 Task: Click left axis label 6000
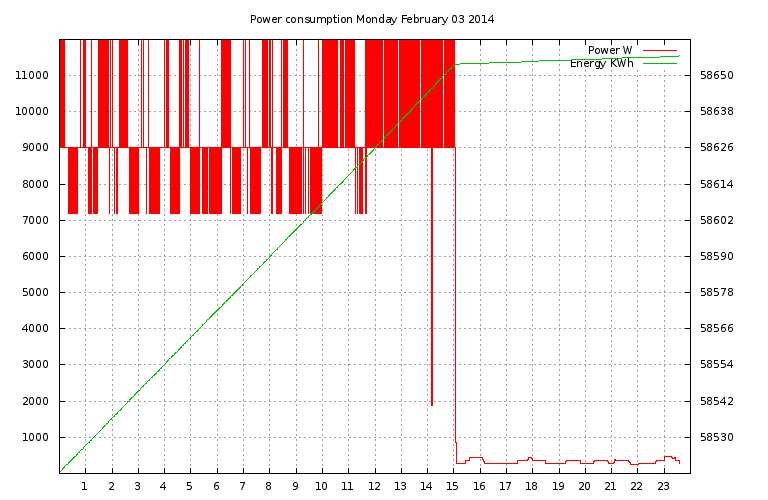[35, 256]
